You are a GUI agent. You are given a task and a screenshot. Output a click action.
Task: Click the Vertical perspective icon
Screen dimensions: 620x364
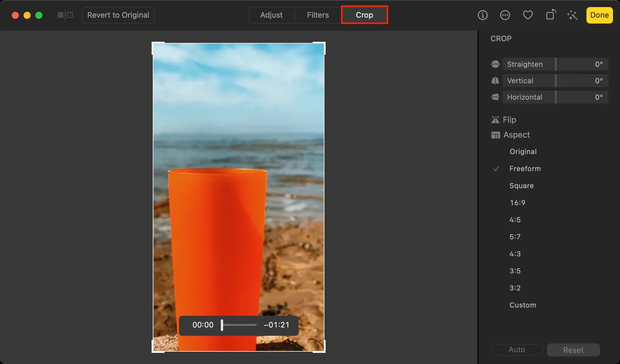pos(495,80)
